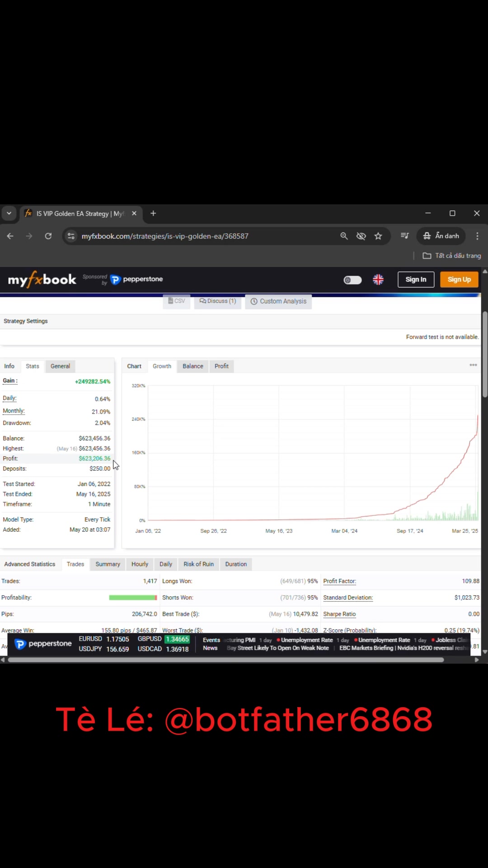Screen dimensions: 488x868
Task: Open the Summary statistics tab
Action: [108, 564]
